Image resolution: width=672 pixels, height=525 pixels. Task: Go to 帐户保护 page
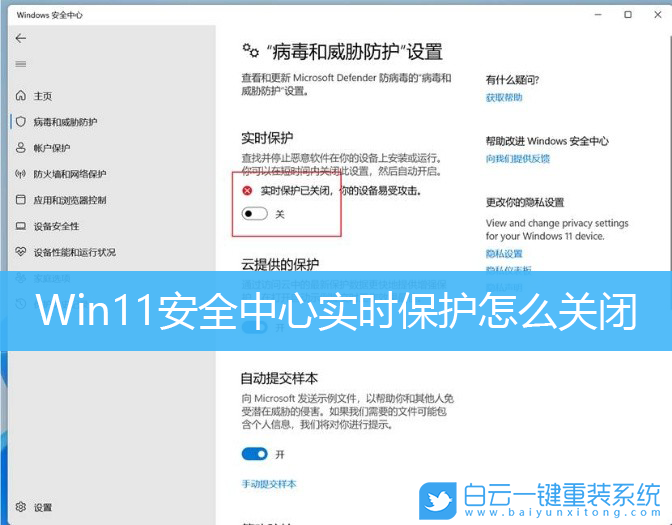click(x=52, y=148)
